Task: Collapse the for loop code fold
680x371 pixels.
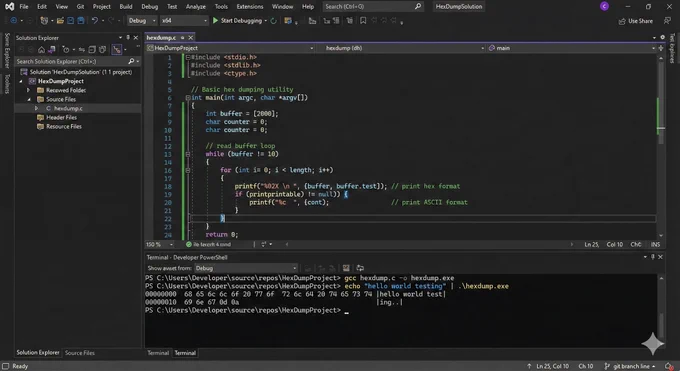Action: [x=188, y=170]
